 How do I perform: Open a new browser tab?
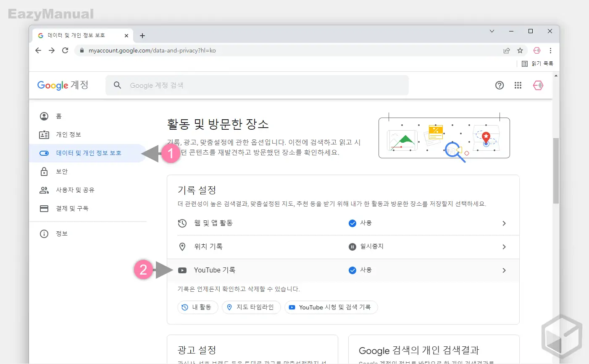click(x=142, y=36)
